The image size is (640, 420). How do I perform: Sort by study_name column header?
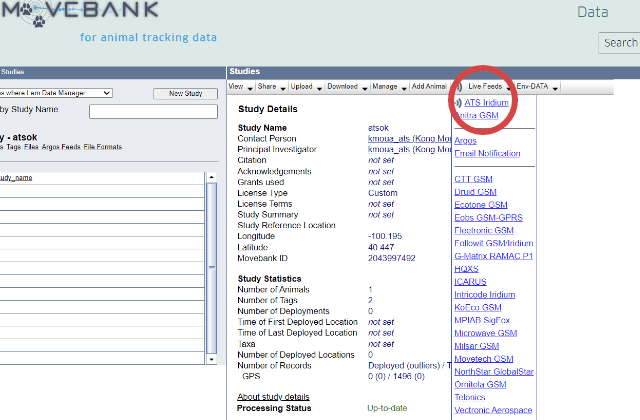coord(16,178)
